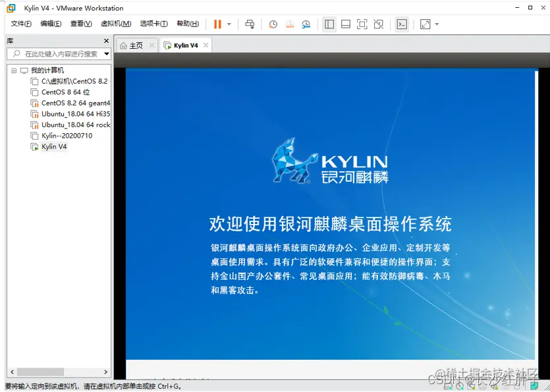
Task: Open the snapshot manager
Action: (x=306, y=24)
